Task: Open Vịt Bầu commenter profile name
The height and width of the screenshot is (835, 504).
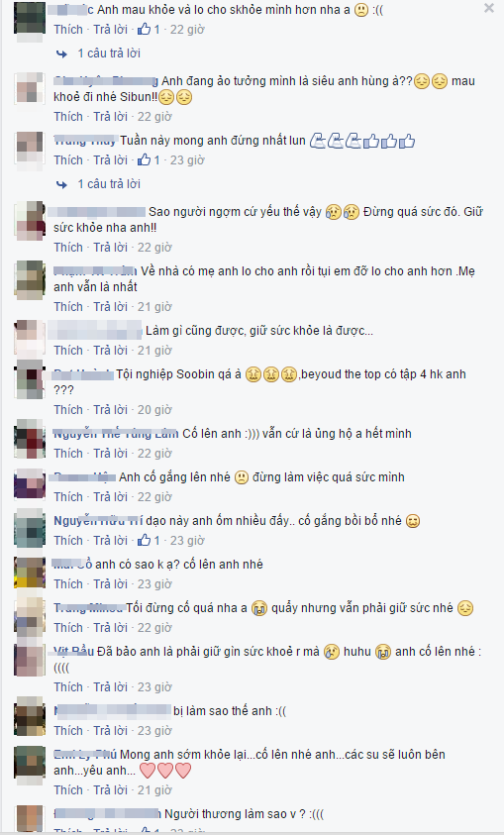Action: 74,652
